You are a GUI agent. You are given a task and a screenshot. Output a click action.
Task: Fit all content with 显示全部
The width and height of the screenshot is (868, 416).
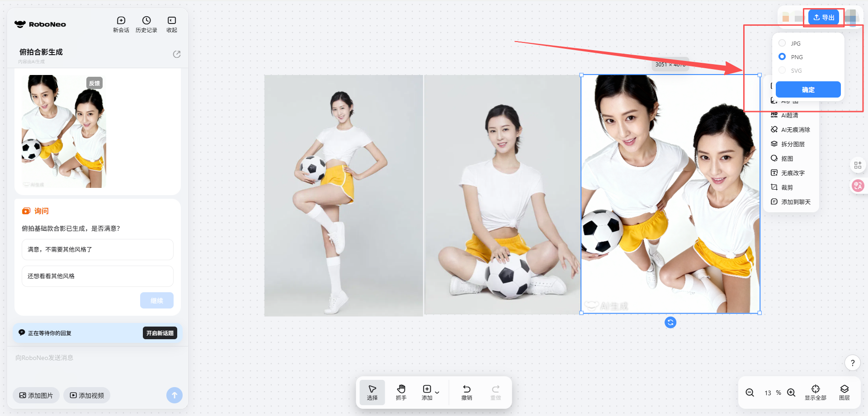click(815, 392)
